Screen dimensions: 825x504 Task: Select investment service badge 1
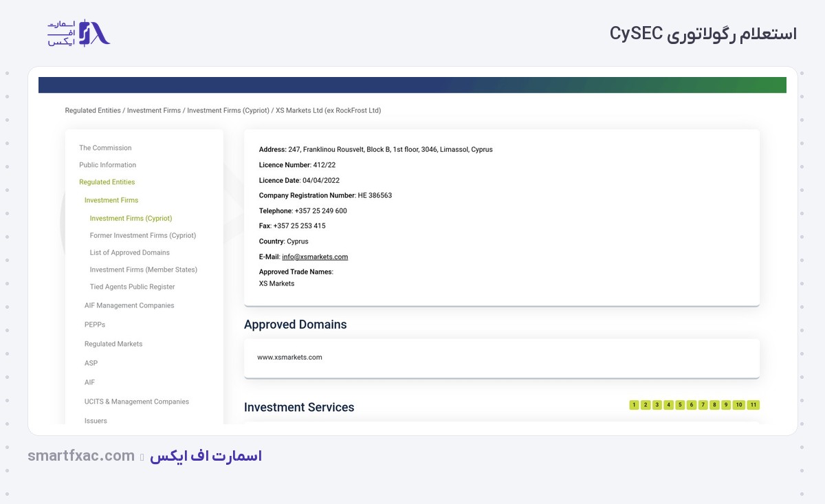click(634, 405)
